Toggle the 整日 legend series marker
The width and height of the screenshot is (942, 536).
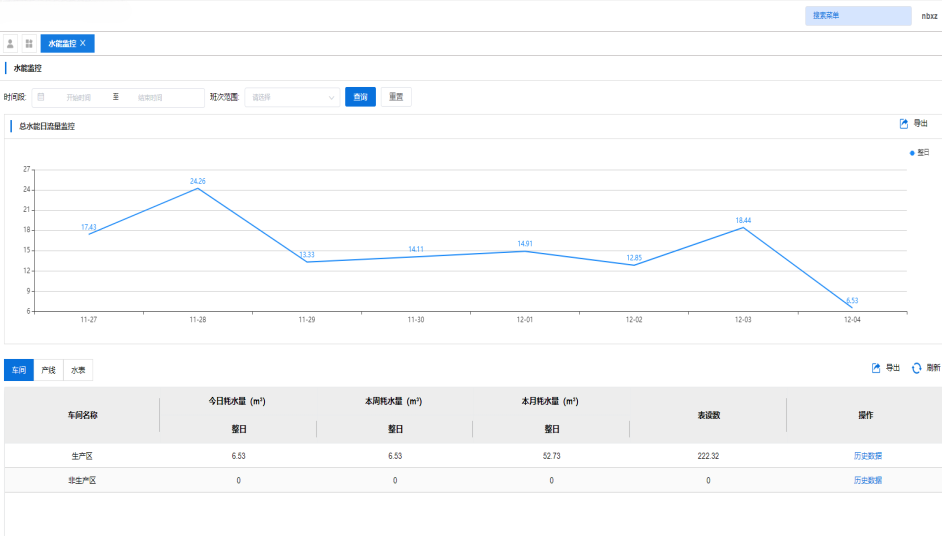(x=912, y=153)
